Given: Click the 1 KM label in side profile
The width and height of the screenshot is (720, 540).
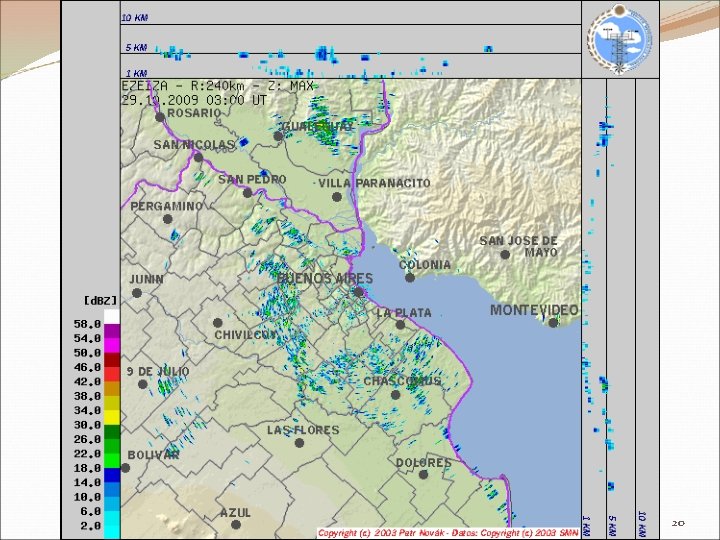Looking at the screenshot, I should point(586,526).
